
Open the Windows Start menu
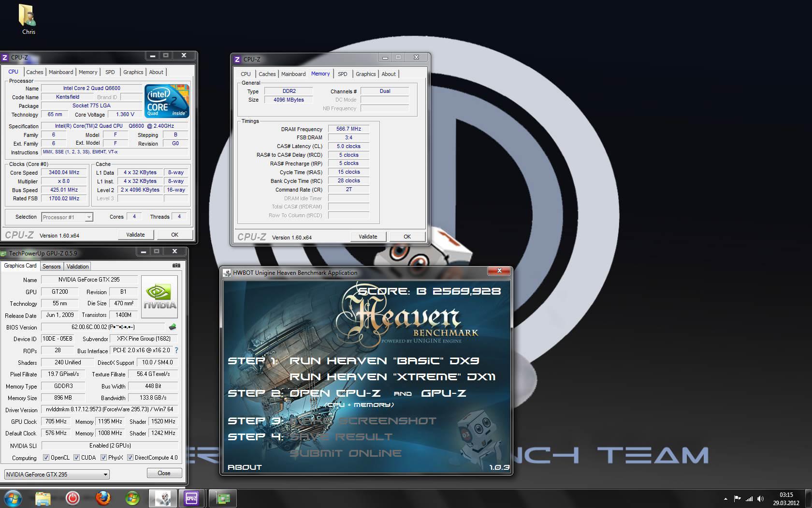pos(13,498)
